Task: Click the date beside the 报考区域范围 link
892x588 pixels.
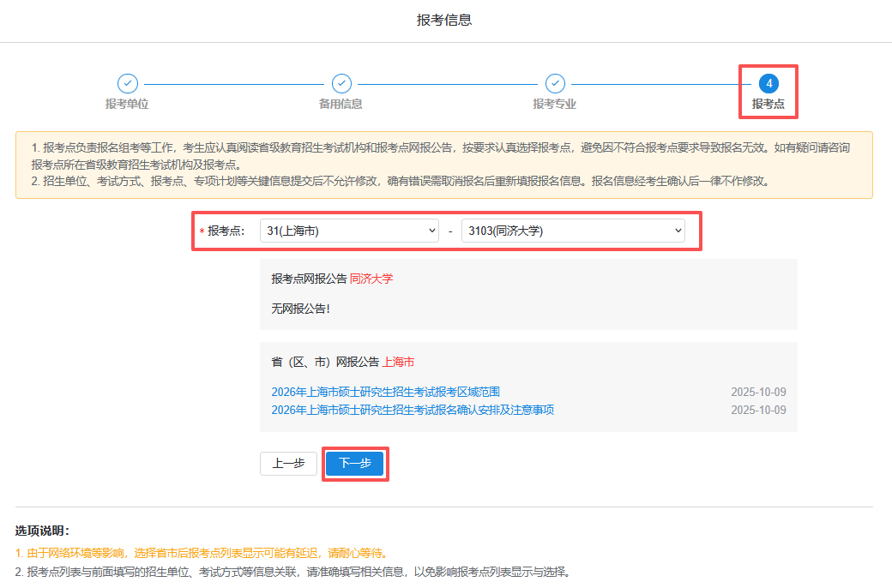Action: click(x=758, y=392)
